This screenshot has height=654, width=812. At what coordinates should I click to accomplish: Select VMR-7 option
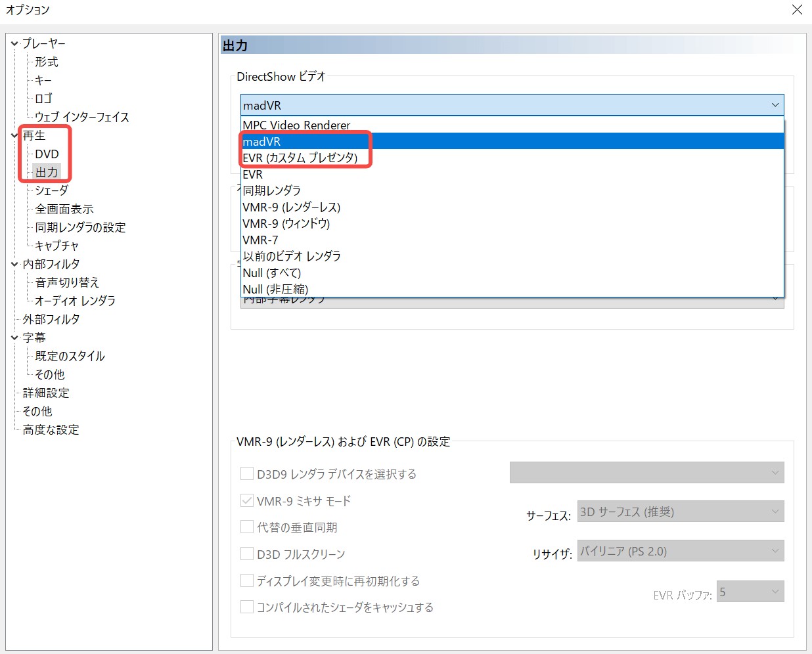pyautogui.click(x=512, y=240)
